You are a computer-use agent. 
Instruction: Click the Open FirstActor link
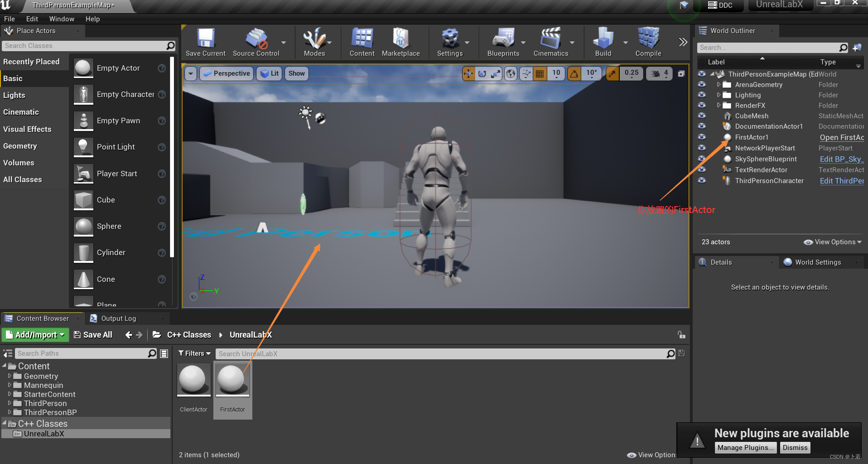point(842,137)
